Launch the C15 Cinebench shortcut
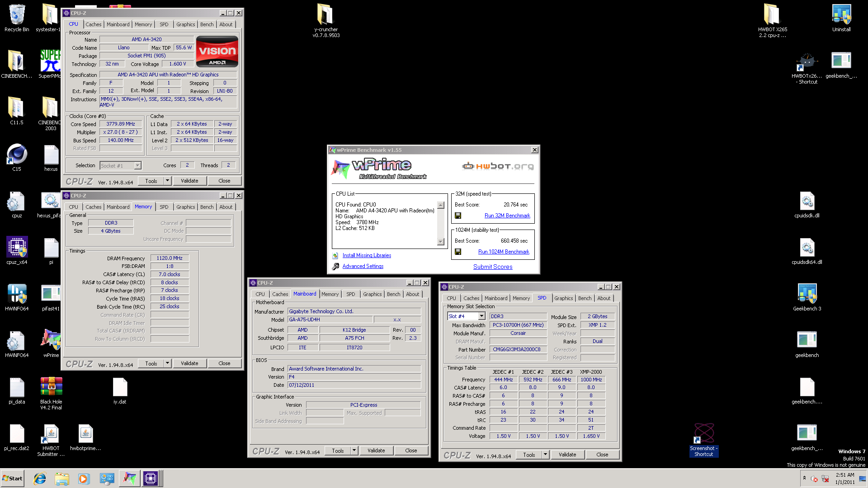The width and height of the screenshot is (868, 488). tap(17, 157)
